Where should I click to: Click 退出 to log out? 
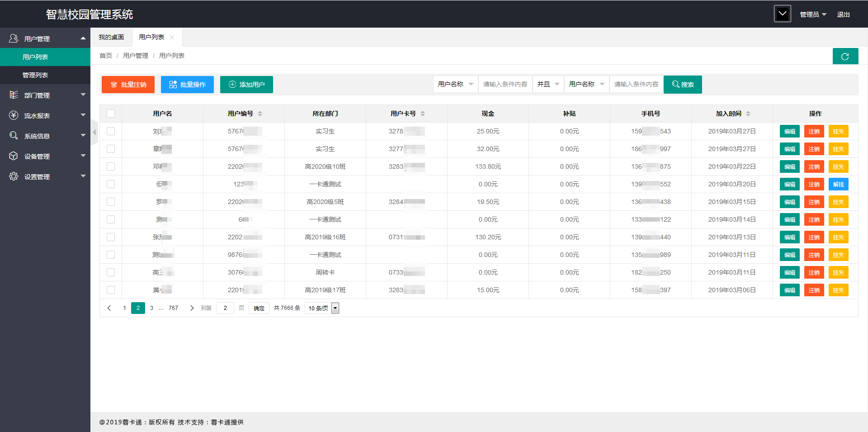pyautogui.click(x=843, y=14)
